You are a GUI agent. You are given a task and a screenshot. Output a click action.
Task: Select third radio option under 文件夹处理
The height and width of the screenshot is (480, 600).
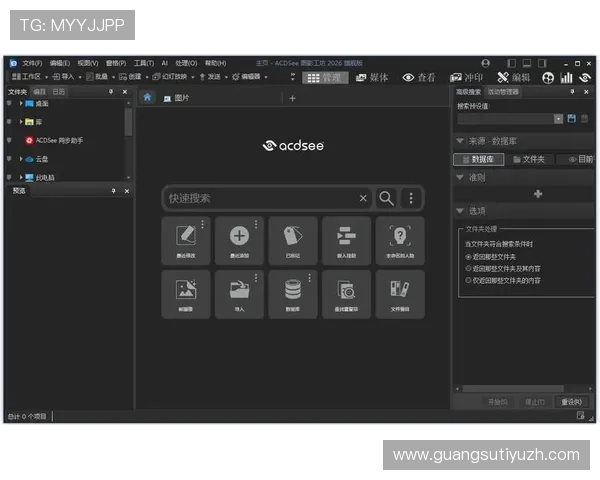[x=468, y=280]
